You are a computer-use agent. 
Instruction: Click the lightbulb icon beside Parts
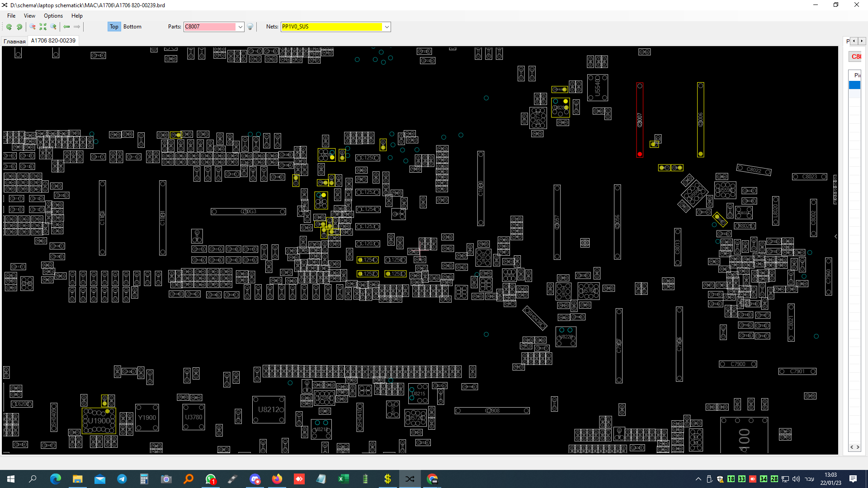click(250, 27)
